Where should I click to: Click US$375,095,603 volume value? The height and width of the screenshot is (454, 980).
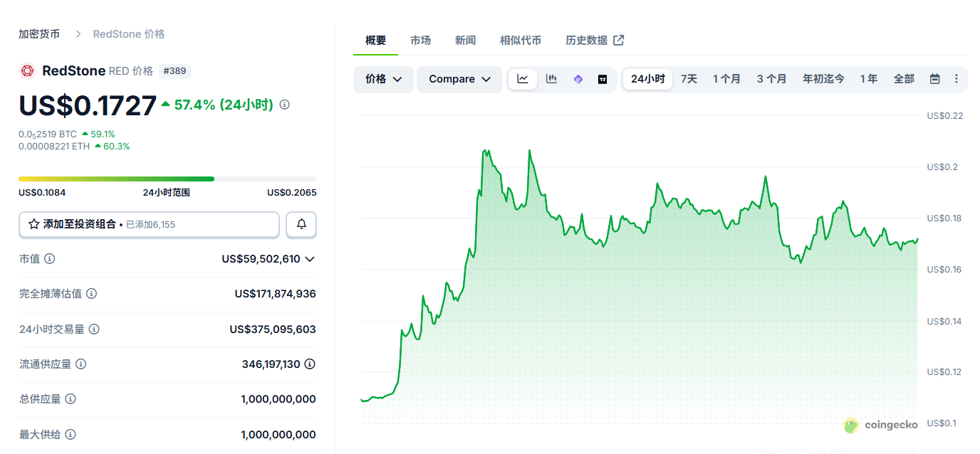point(273,329)
